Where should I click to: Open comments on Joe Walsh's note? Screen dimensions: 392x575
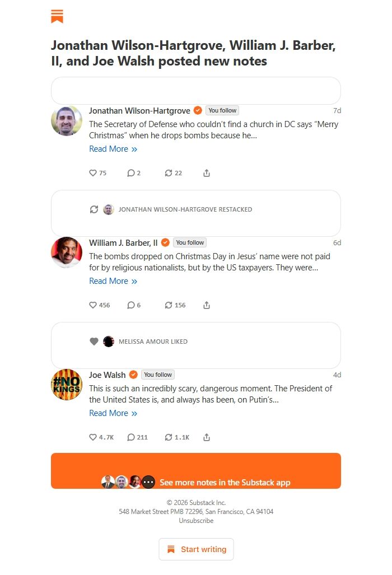[x=129, y=437]
